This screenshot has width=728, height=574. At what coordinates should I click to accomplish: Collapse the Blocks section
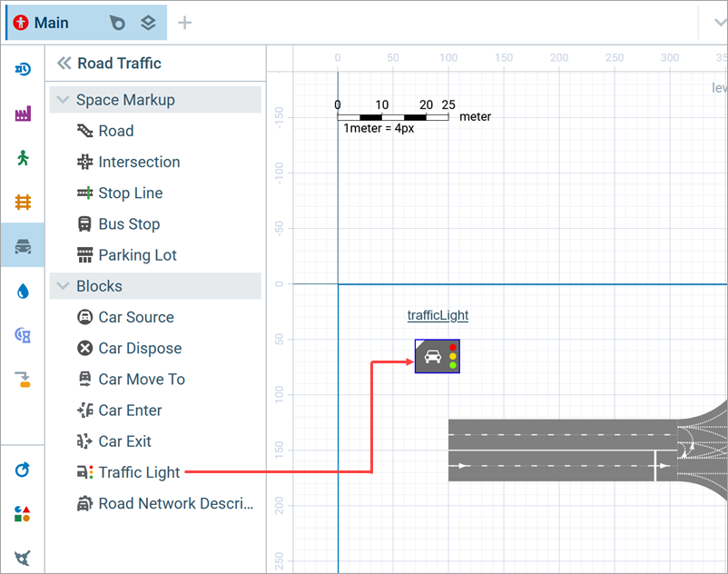63,286
